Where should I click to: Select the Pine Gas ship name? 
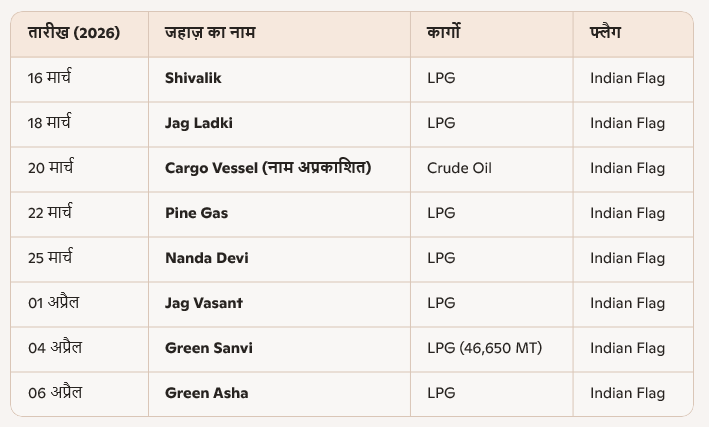196,213
